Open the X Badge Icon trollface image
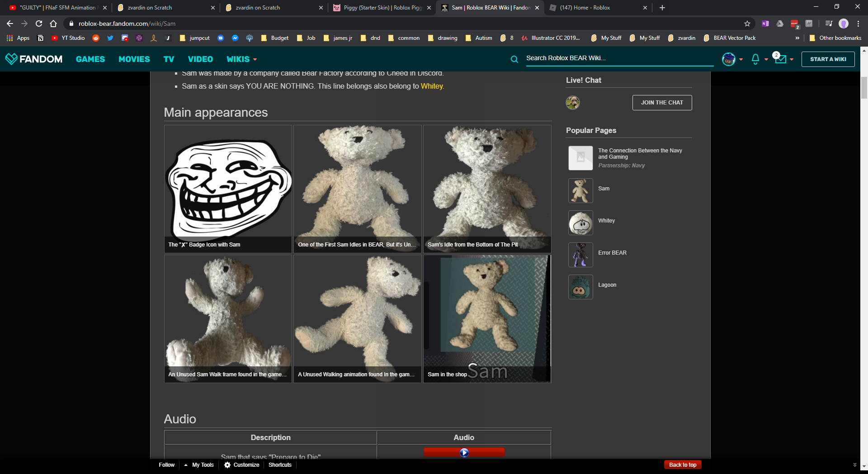 (x=228, y=189)
